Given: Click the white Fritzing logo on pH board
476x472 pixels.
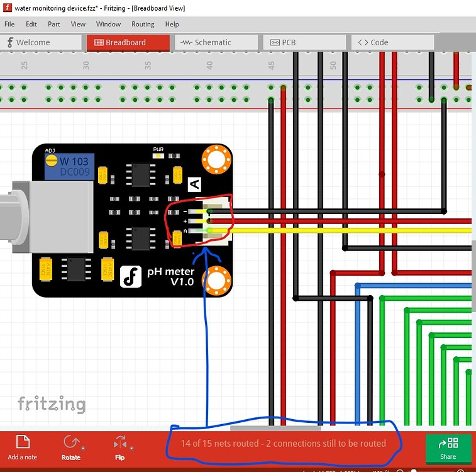Looking at the screenshot, I should pos(131,276).
